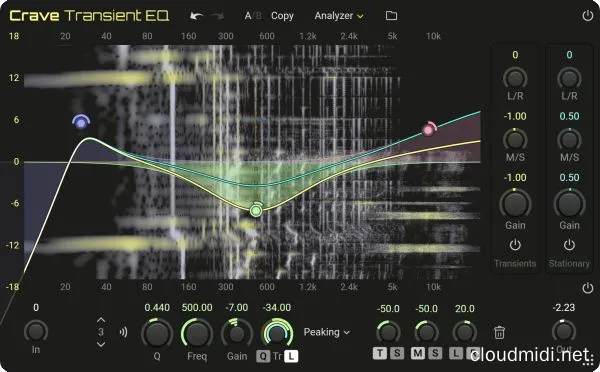Click the band Freq knob
Image resolution: width=600 pixels, height=372 pixels.
pyautogui.click(x=197, y=334)
